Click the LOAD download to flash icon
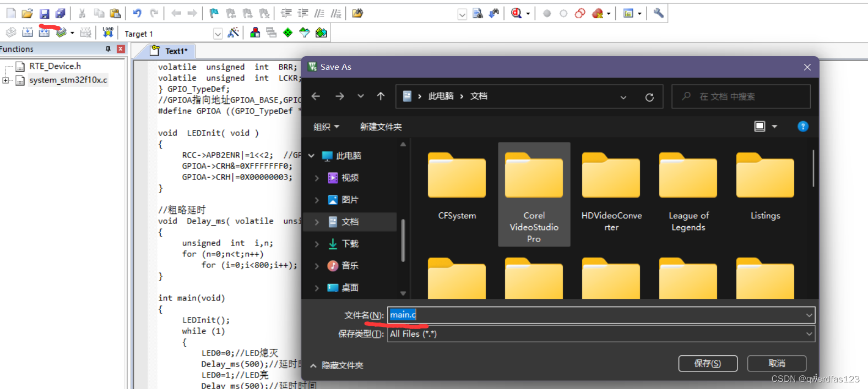 (108, 33)
